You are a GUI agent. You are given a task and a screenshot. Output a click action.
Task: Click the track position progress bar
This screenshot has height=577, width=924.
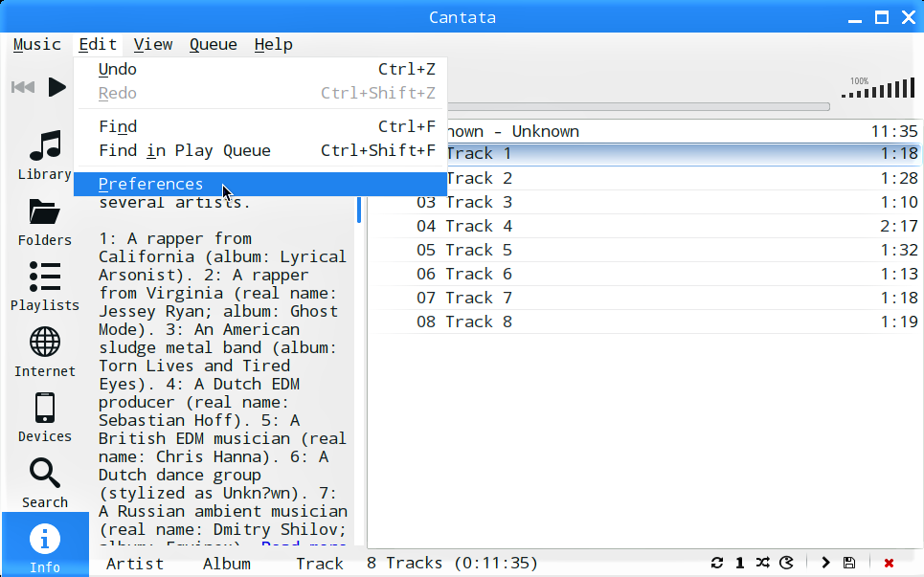click(639, 106)
